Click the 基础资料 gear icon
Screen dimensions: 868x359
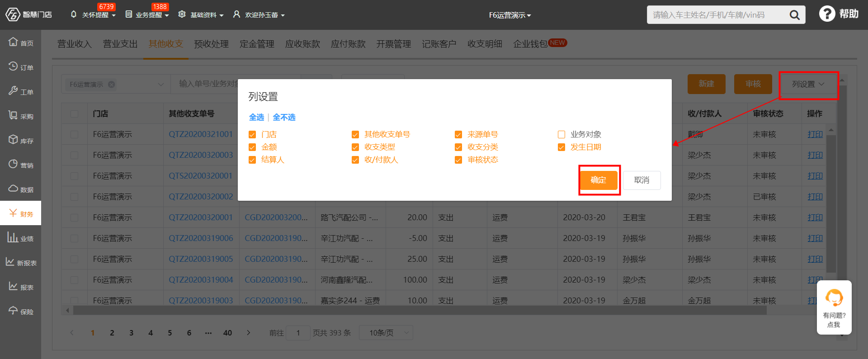[x=182, y=14]
